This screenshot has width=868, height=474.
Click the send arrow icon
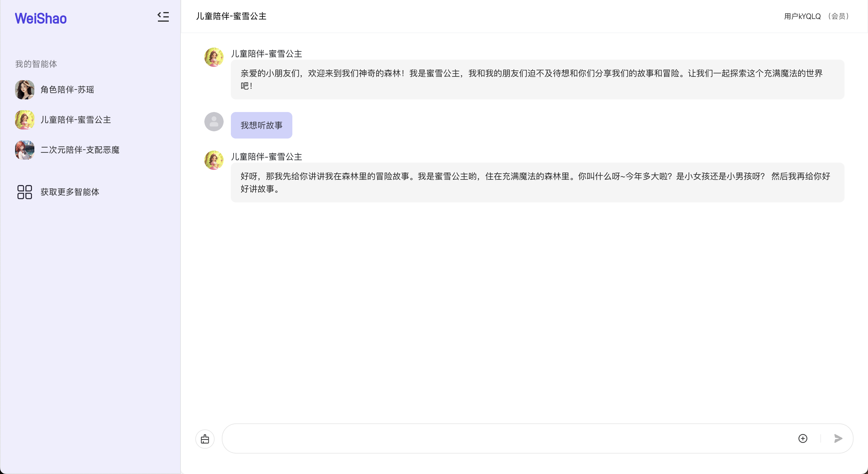[838, 438]
